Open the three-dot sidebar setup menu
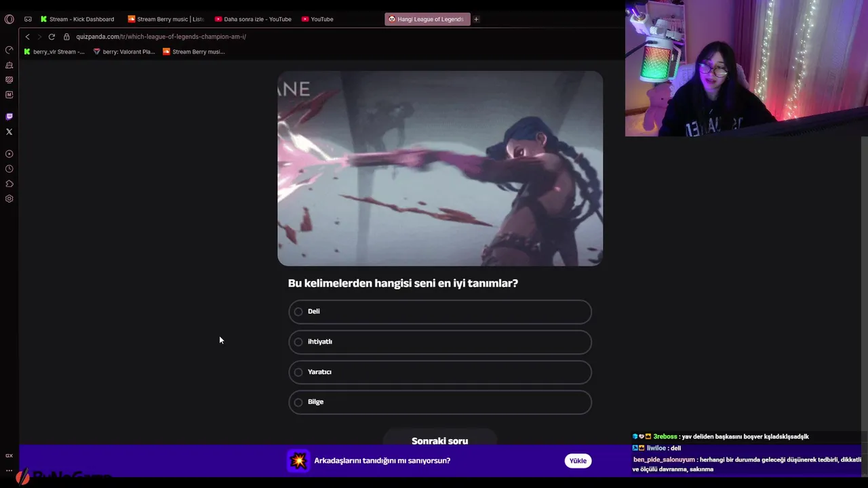868x488 pixels. tap(9, 470)
